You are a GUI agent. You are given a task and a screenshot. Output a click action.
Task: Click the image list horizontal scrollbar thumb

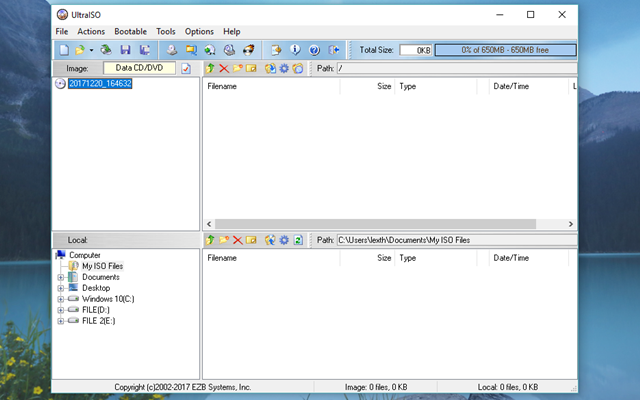pyautogui.click(x=376, y=224)
